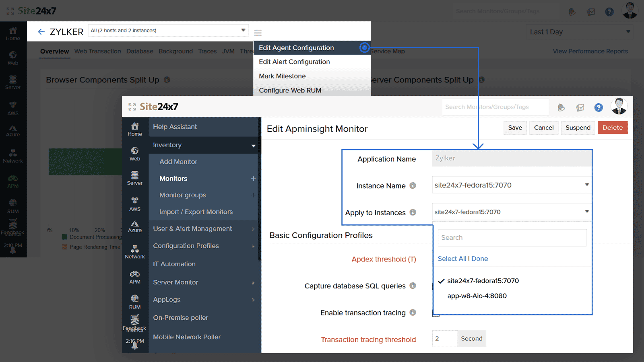Show info for Browser Components Split Up
Viewport: 644px width, 362px height.
point(167,80)
